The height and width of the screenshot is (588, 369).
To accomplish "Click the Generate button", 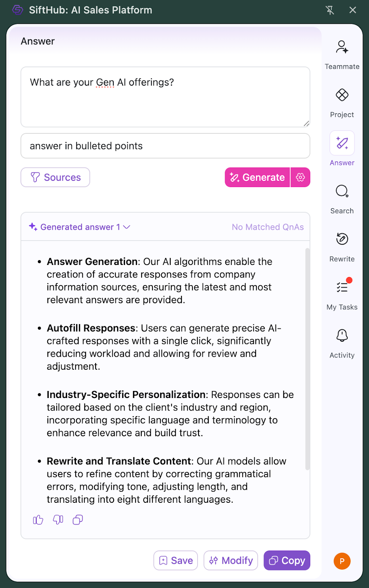I will pos(257,178).
